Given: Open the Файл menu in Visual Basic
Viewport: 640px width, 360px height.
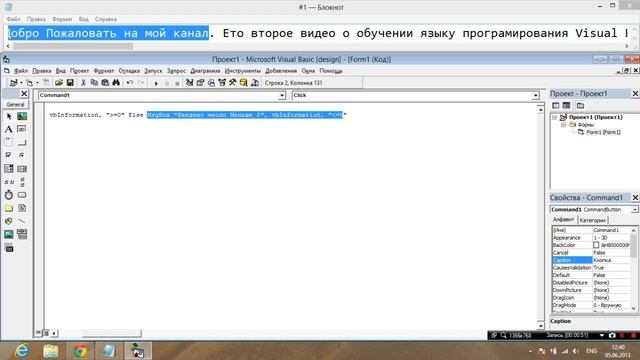Looking at the screenshot, I should tap(21, 71).
